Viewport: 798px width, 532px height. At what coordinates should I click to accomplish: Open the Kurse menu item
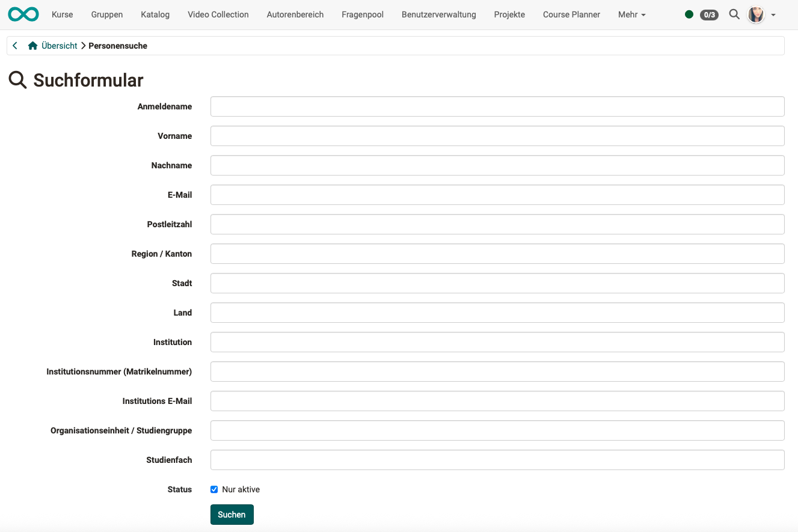[x=62, y=14]
